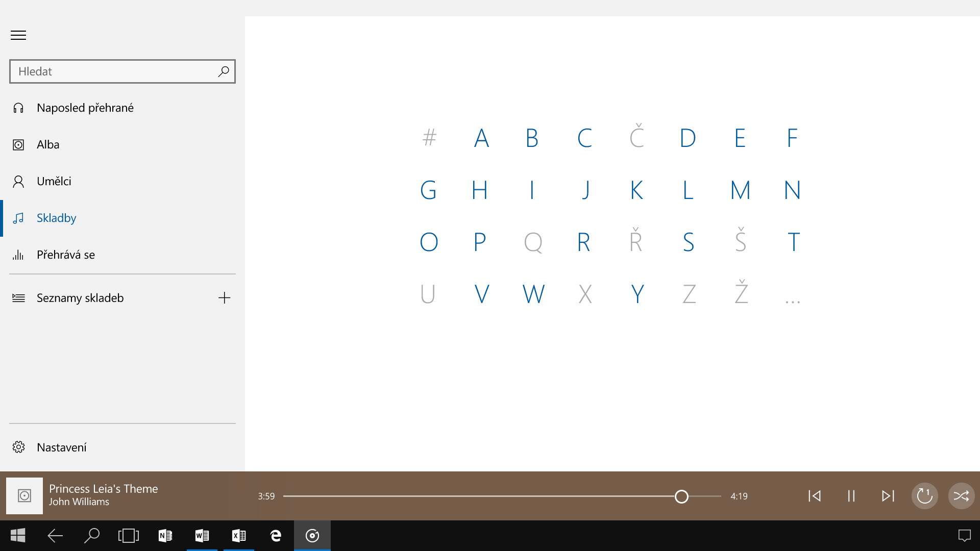980x551 pixels.
Task: Jump to songs starting with letter Ž
Action: [x=741, y=293]
